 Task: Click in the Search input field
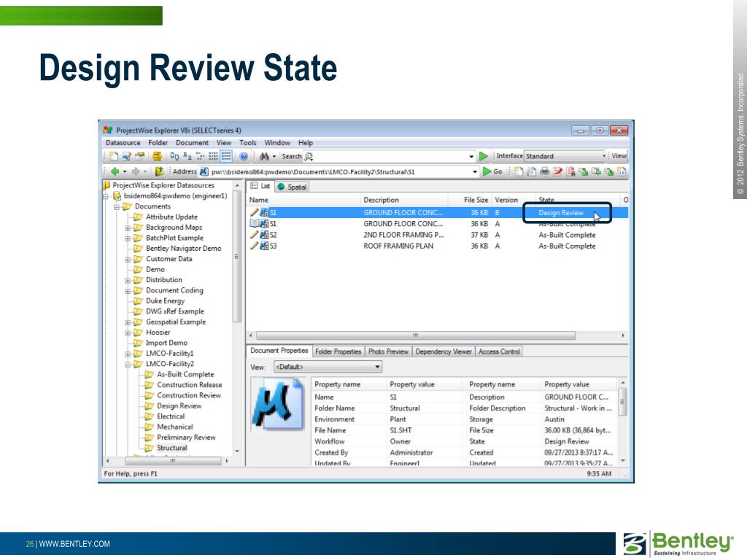391,156
